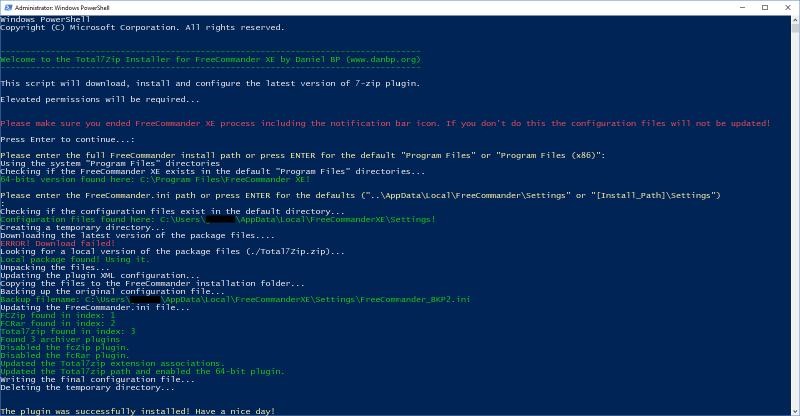Click 'Backing up the original configuration file...' line
This screenshot has width=800, height=416.
pos(113,291)
